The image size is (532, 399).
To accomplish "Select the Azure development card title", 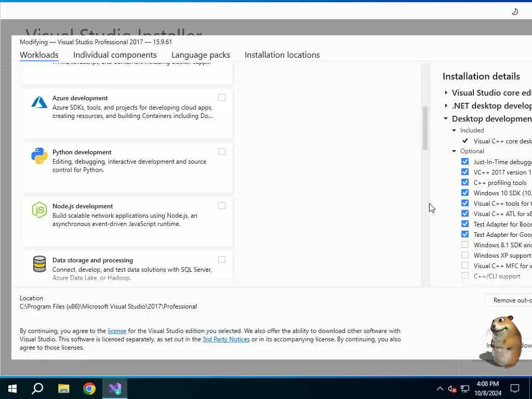I will pyautogui.click(x=80, y=98).
